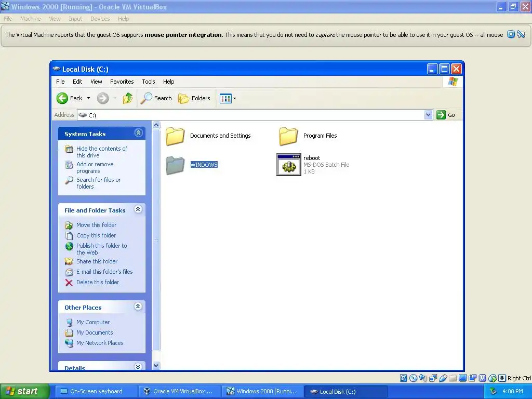This screenshot has height=399, width=532.
Task: Open the Documents and Settings folder icon
Action: tap(175, 137)
